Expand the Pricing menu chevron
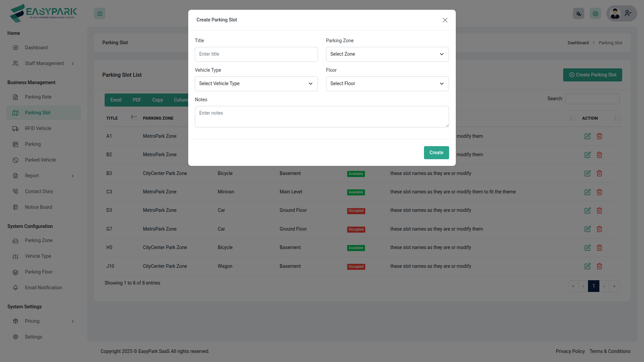This screenshot has height=362, width=644. tap(73, 321)
